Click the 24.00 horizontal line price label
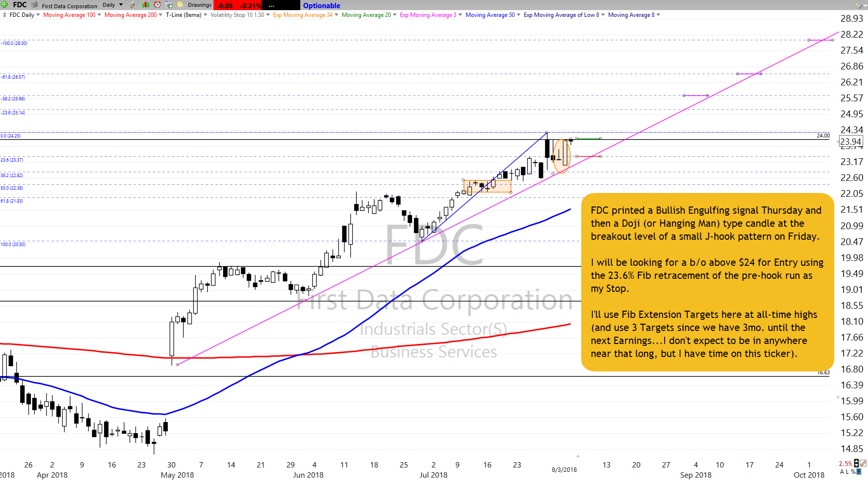 tap(823, 136)
